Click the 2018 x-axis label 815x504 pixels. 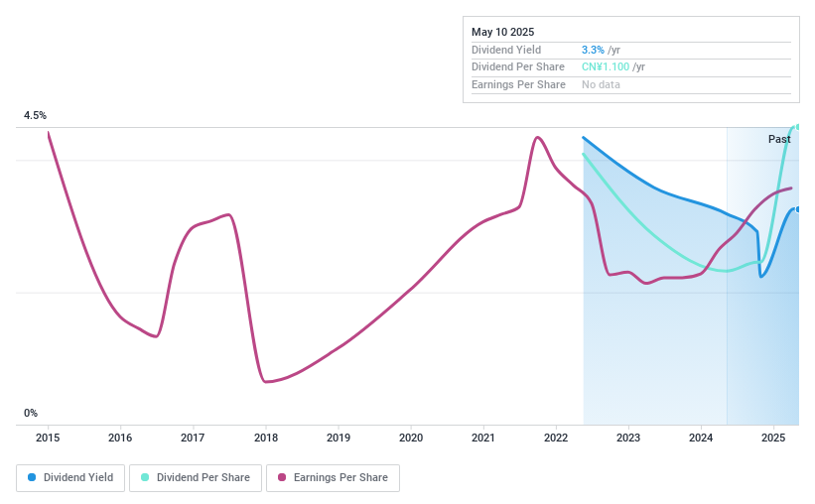pyautogui.click(x=266, y=438)
